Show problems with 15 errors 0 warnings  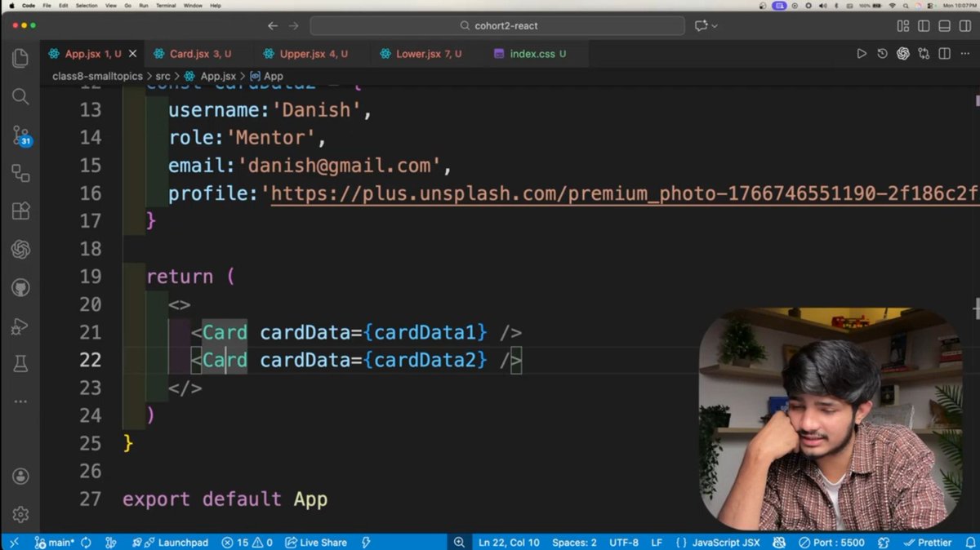(248, 543)
